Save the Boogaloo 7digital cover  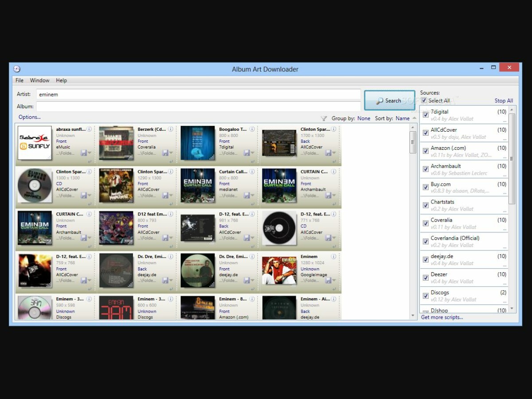coord(246,153)
